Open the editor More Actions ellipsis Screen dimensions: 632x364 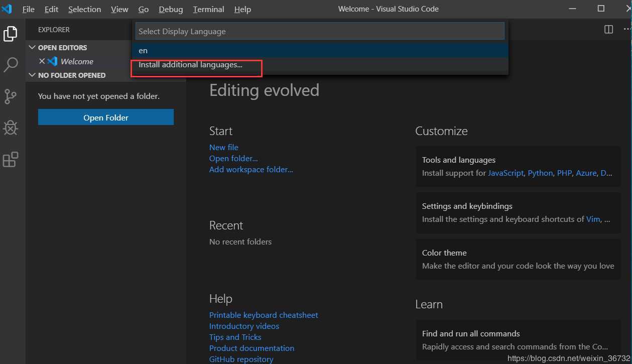point(627,30)
